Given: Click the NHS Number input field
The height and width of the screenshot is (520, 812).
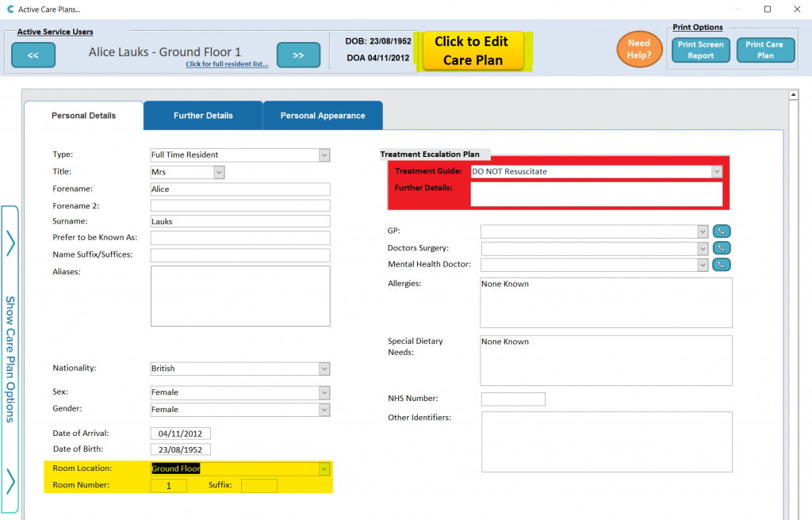Looking at the screenshot, I should 513,400.
